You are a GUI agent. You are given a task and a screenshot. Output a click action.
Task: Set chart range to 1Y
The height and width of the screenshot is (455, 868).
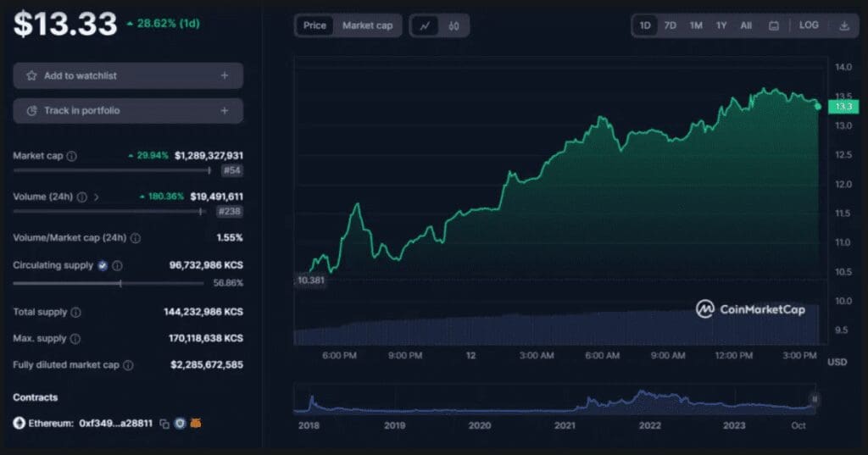pos(721,25)
